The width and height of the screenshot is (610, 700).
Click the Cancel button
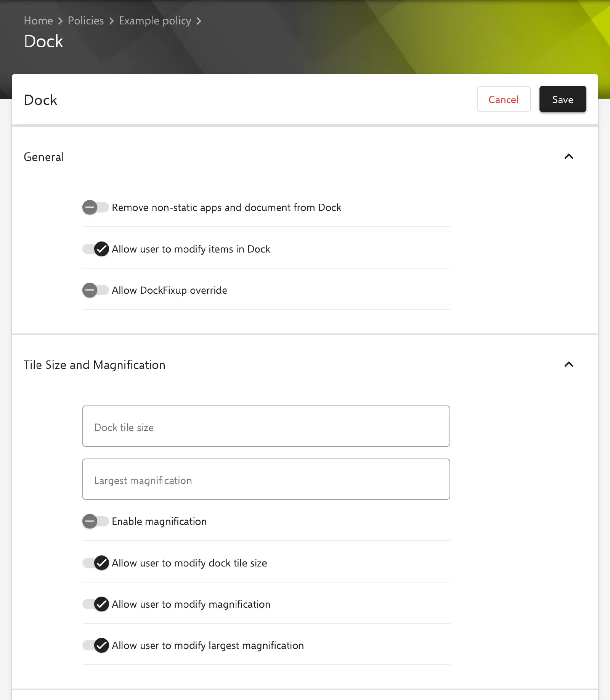pyautogui.click(x=504, y=99)
